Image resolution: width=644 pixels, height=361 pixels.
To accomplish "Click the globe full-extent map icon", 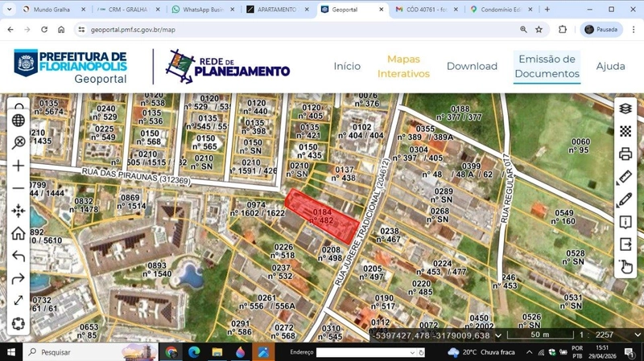I will point(18,120).
